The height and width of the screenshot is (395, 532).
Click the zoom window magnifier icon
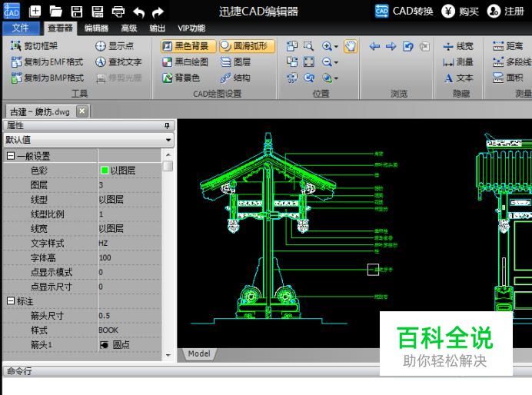308,46
